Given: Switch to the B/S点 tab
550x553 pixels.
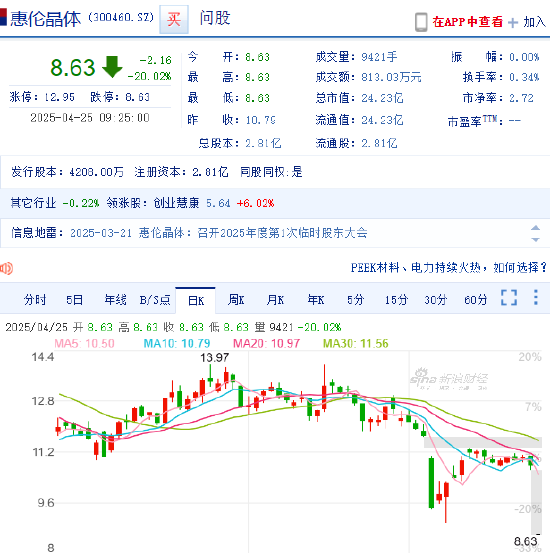Looking at the screenshot, I should point(155,300).
